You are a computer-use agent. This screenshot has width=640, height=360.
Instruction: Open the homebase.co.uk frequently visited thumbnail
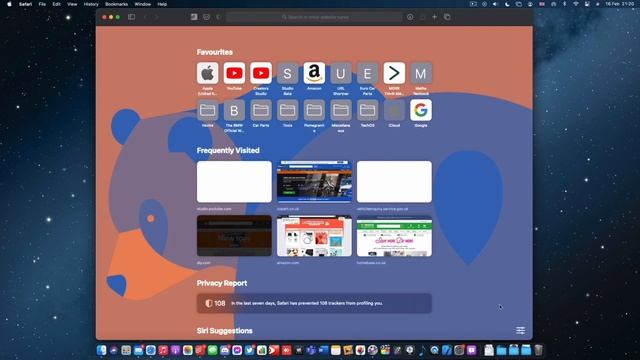(394, 236)
